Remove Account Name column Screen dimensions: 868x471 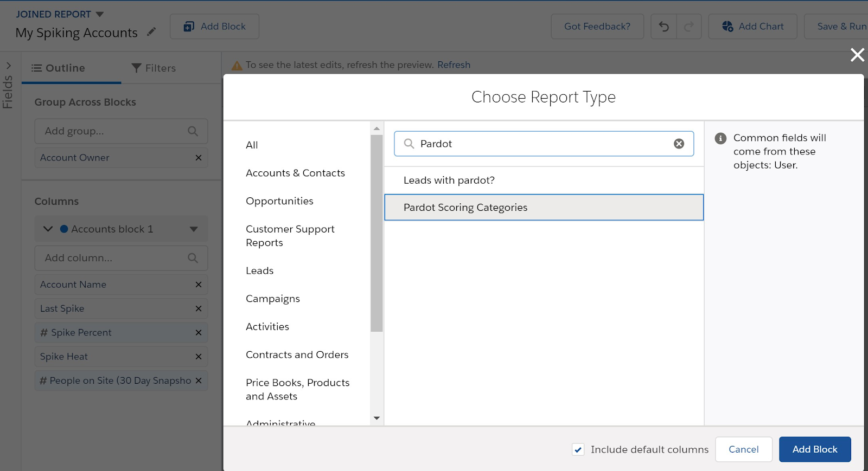point(199,285)
